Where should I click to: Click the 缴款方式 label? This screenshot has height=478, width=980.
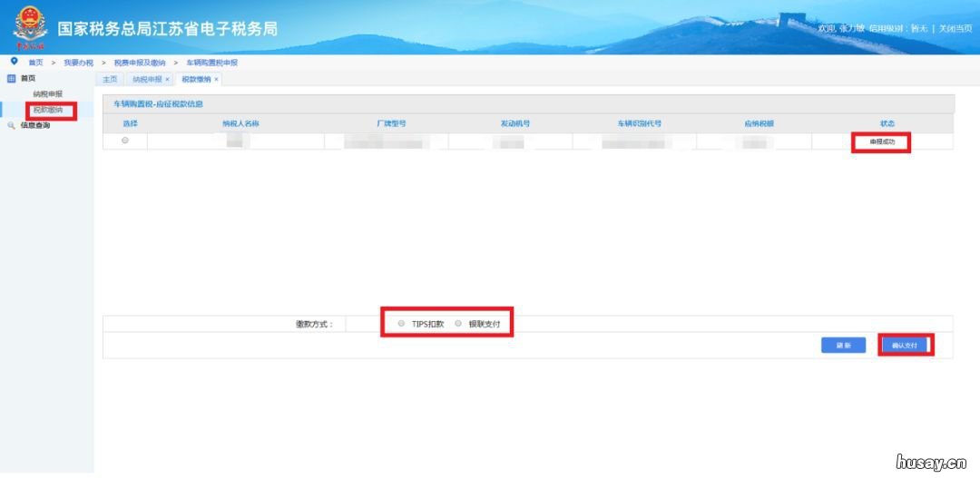[314, 325]
